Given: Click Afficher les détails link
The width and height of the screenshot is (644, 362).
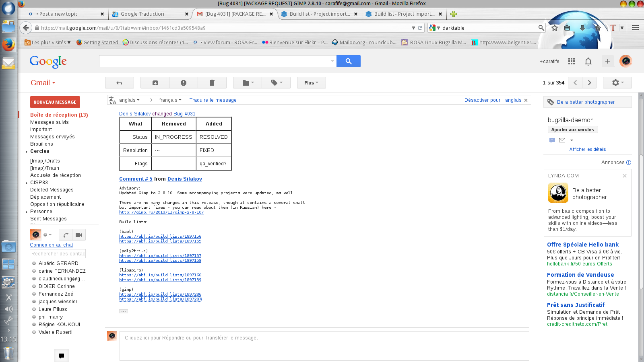Looking at the screenshot, I should (588, 149).
